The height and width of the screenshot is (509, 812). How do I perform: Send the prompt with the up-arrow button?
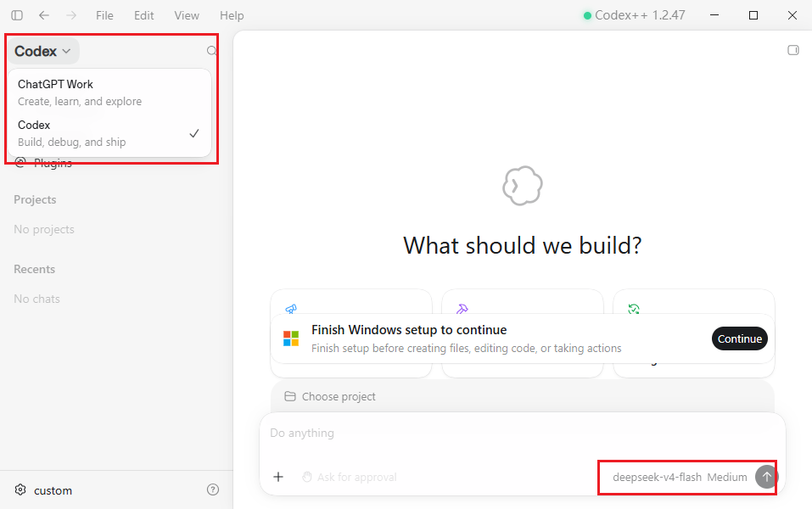(x=766, y=477)
